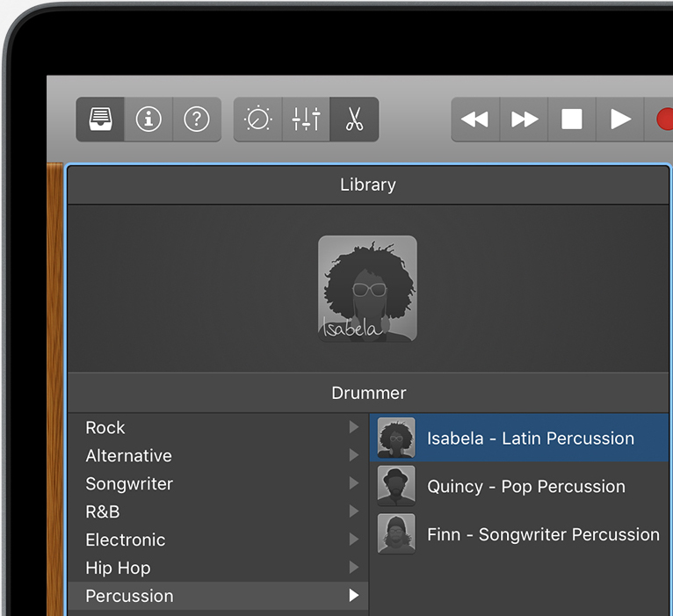Select the Hip Hop drummer genre

click(x=218, y=568)
